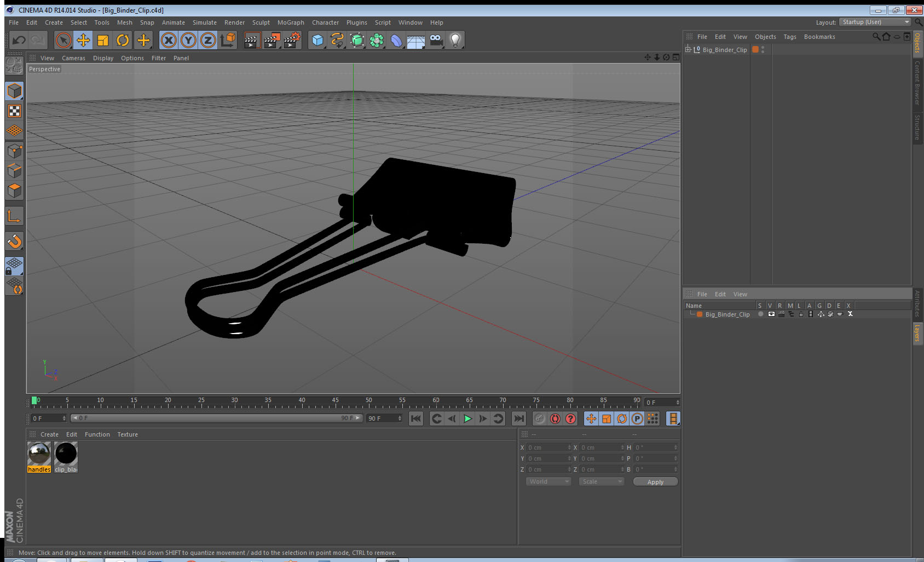
Task: Open material manager Texture menu
Action: tap(128, 434)
